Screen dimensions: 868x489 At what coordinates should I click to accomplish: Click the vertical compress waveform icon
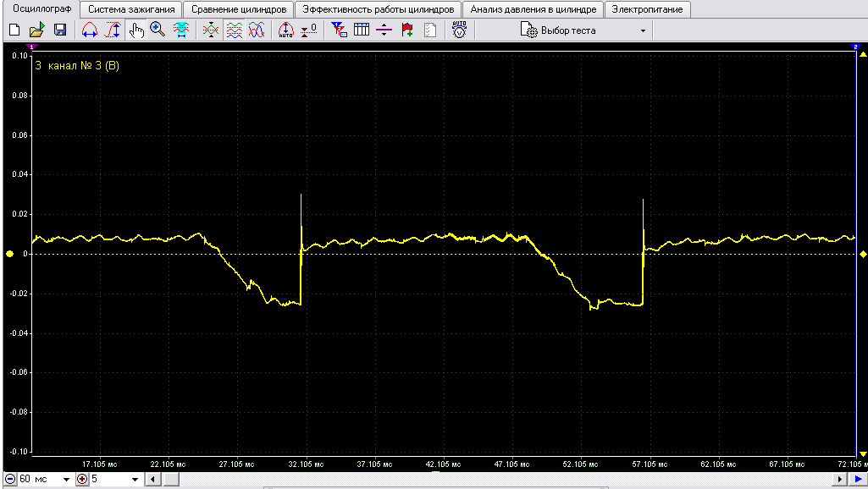point(210,30)
